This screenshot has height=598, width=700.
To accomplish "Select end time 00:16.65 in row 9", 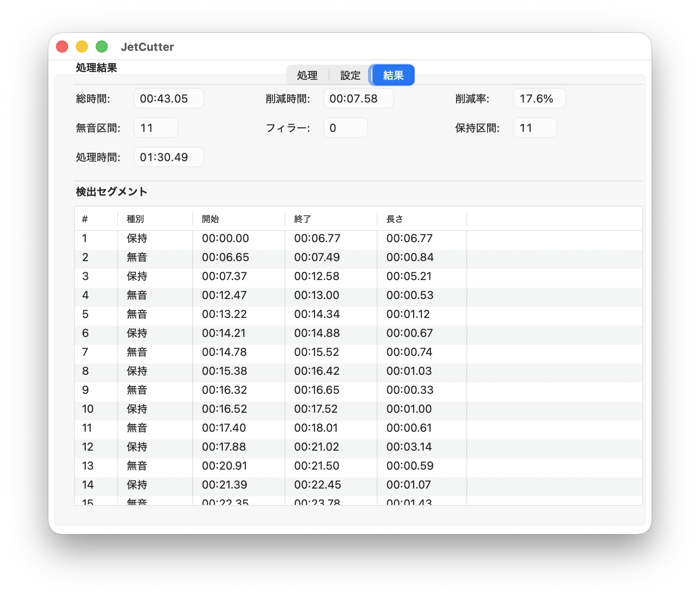I will point(317,390).
